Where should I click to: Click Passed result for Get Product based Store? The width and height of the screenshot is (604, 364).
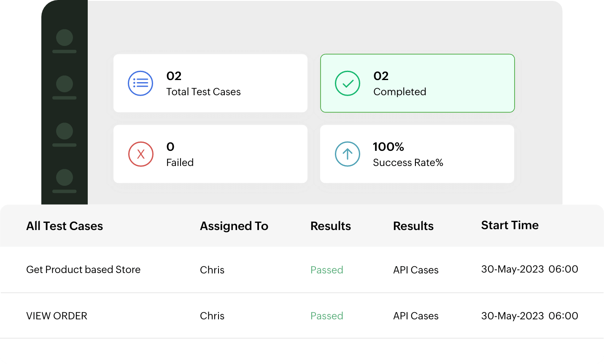click(326, 270)
